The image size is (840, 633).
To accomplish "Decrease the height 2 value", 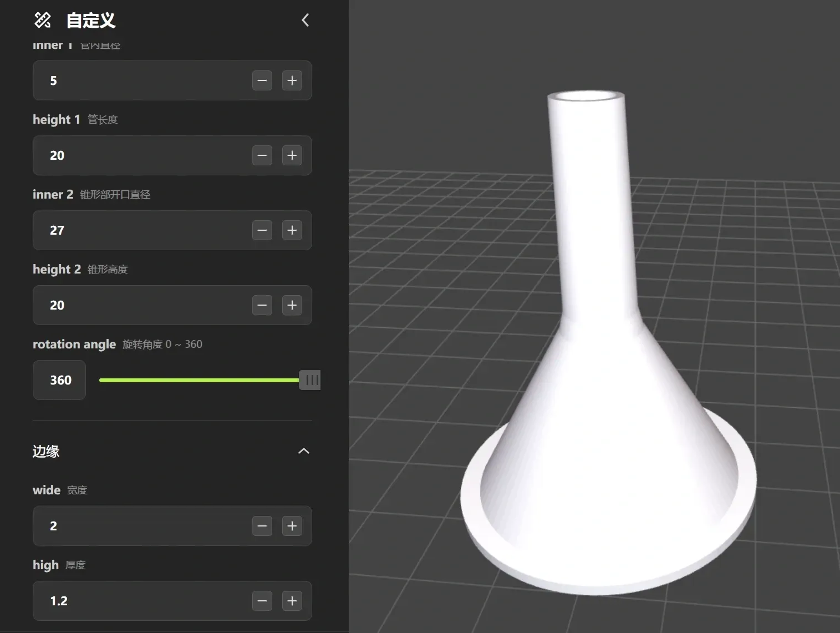I will pyautogui.click(x=262, y=305).
